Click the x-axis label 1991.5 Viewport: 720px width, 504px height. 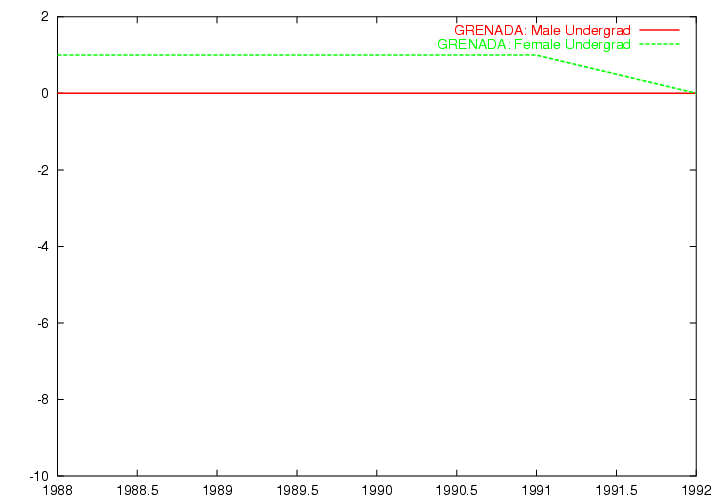[x=616, y=491]
